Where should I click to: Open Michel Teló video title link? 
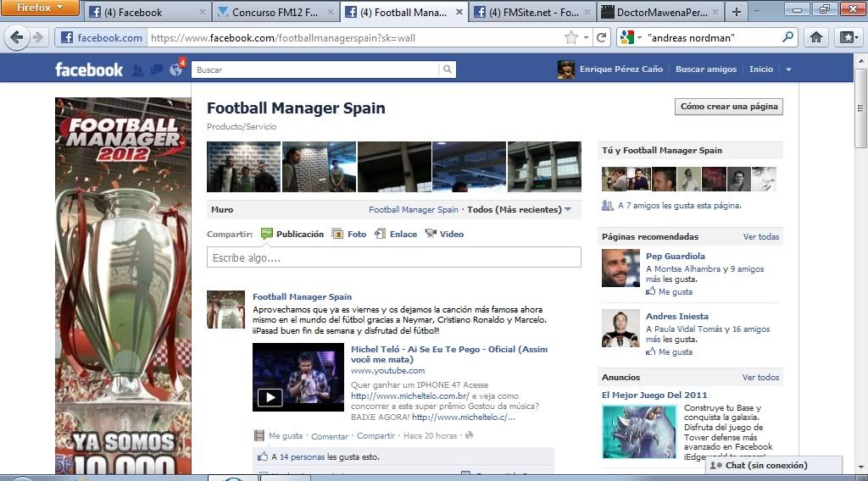tap(449, 354)
